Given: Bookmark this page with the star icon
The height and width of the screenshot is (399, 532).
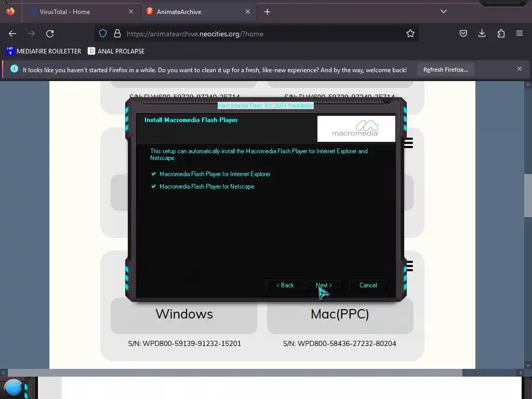Looking at the screenshot, I should (410, 33).
